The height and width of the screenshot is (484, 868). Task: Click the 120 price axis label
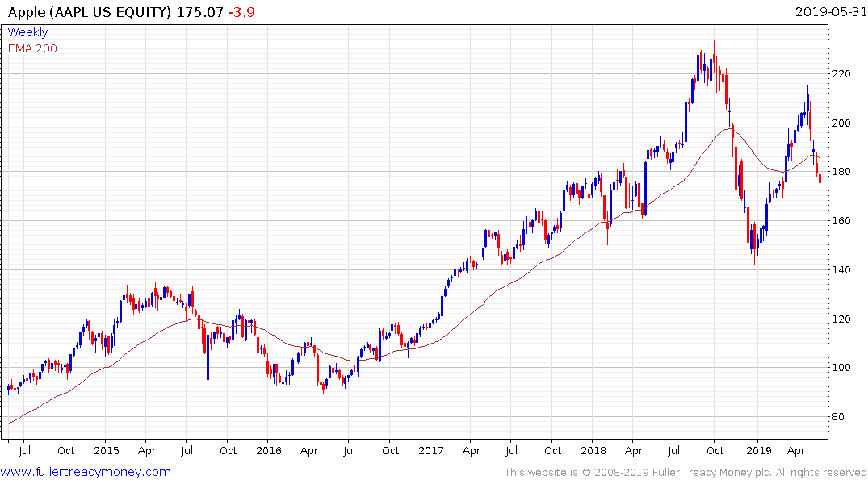pyautogui.click(x=841, y=319)
